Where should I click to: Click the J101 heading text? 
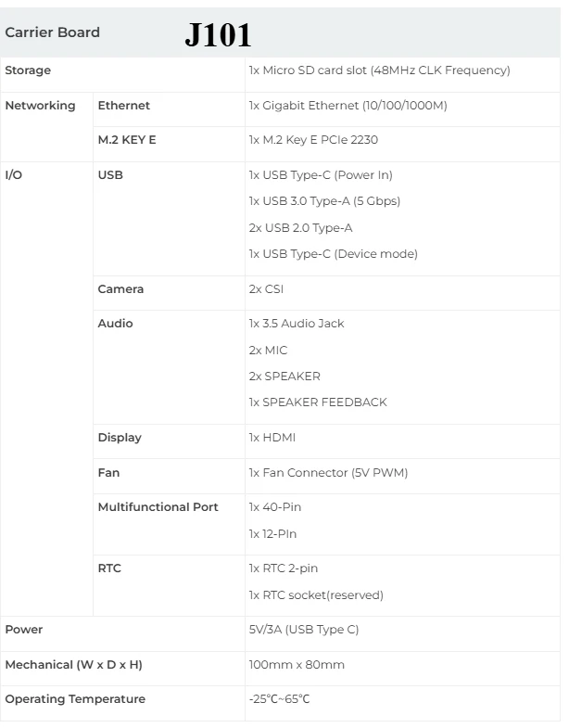click(218, 35)
